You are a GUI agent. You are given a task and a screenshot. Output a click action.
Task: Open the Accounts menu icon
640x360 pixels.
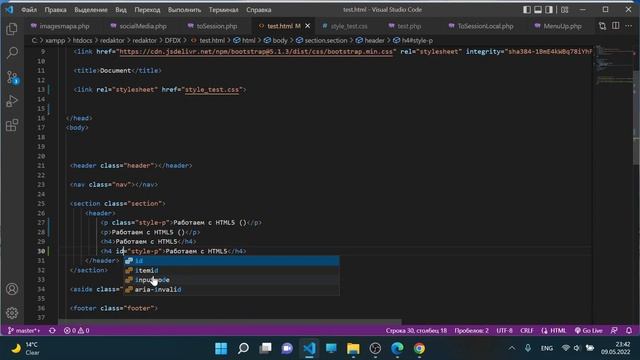pos(12,289)
